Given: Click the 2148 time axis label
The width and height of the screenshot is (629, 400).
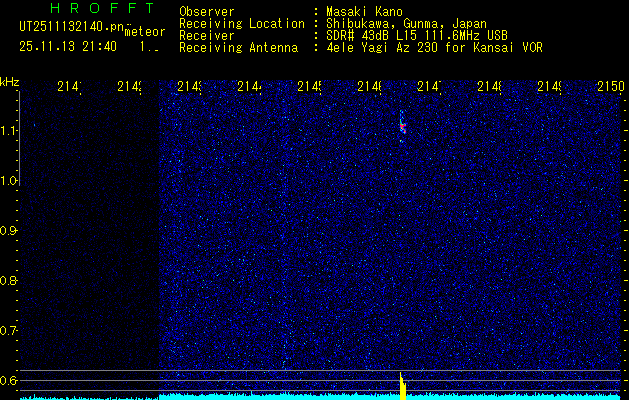Looking at the screenshot, I should [x=489, y=87].
